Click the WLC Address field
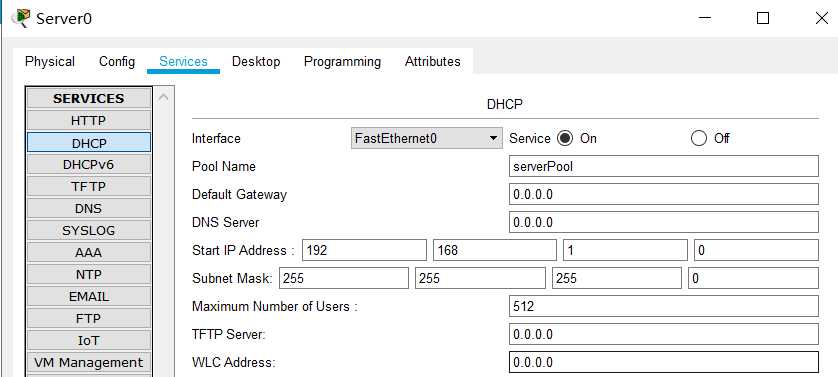This screenshot has width=838, height=377. point(664,362)
